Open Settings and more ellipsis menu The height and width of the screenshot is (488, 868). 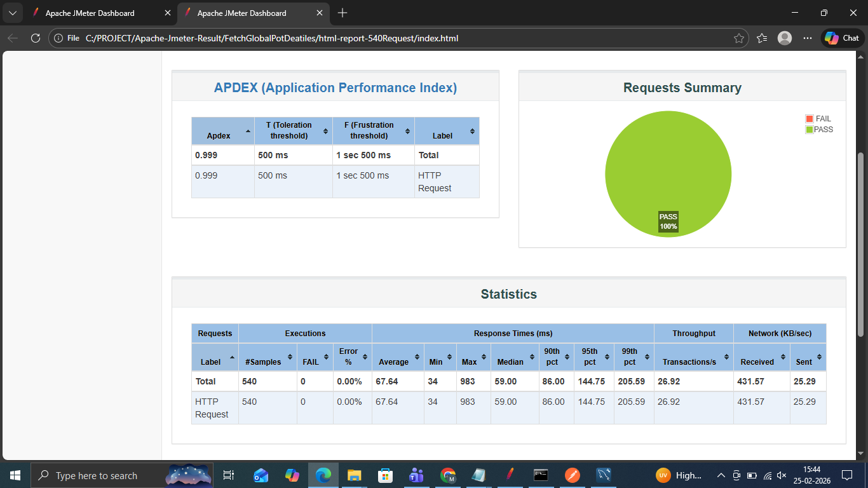(808, 38)
